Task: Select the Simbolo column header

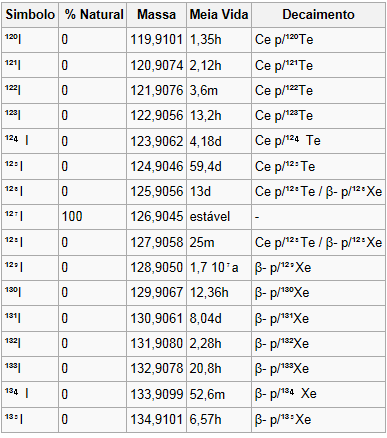Action: (x=30, y=15)
